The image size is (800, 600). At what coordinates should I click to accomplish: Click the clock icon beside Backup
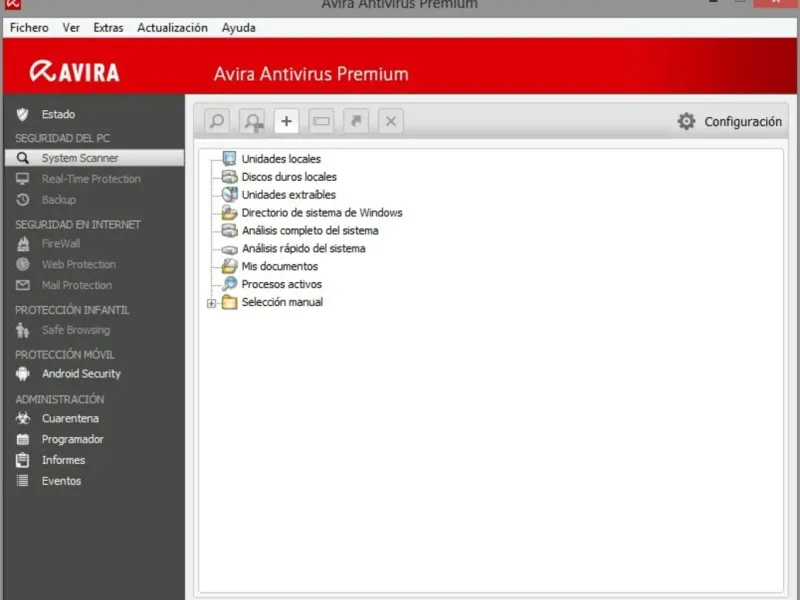22,200
